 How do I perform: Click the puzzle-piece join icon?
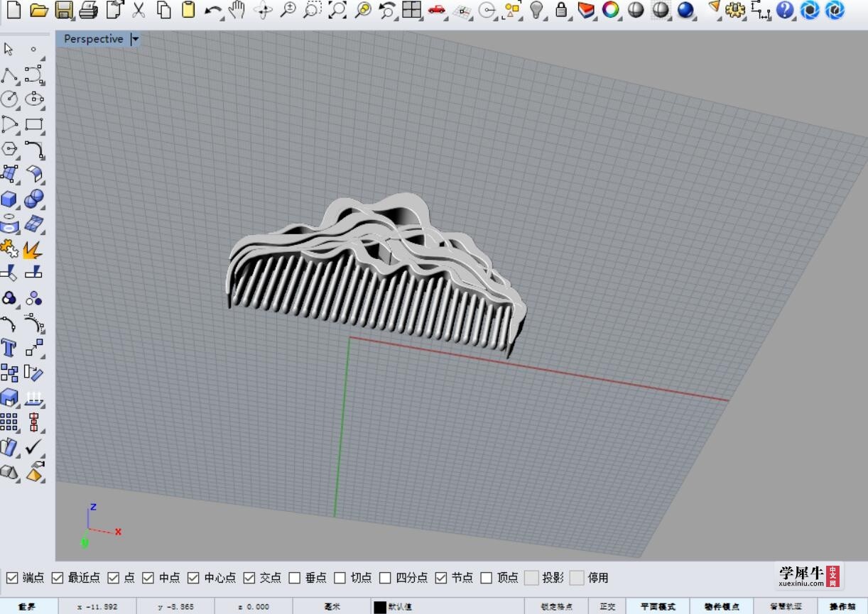tap(9, 249)
